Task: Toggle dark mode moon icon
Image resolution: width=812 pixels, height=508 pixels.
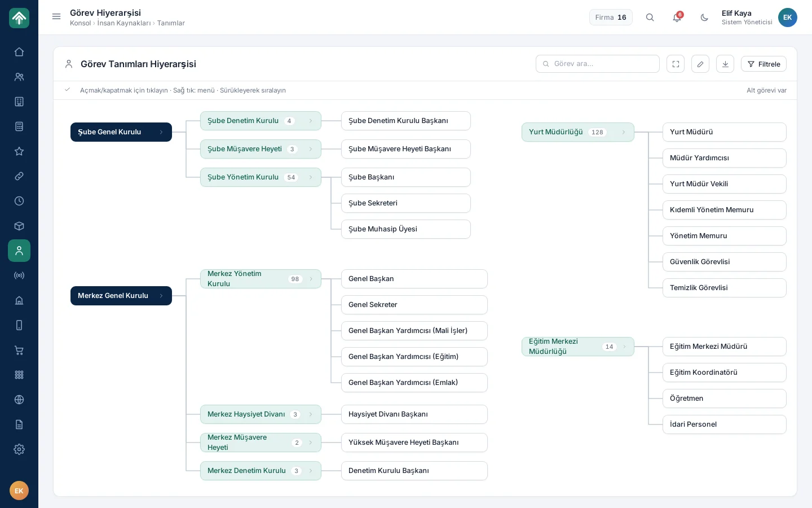Action: tap(704, 17)
